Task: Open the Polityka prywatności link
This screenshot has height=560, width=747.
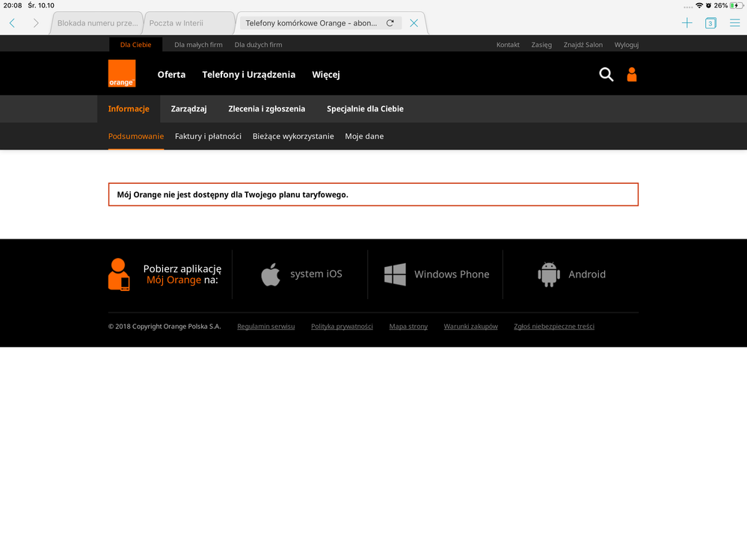Action: (x=342, y=327)
